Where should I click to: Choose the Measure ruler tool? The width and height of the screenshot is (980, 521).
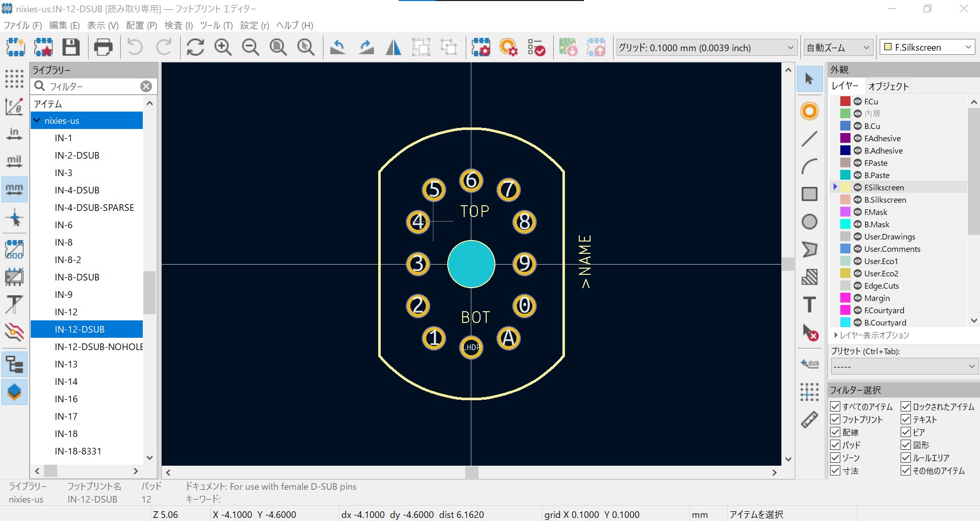[x=810, y=420]
